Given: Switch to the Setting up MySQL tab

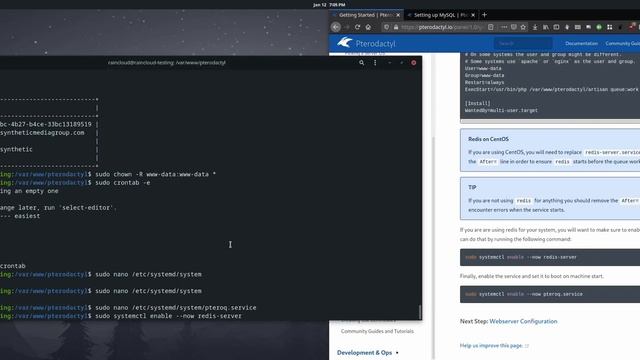Looking at the screenshot, I should (x=441, y=15).
